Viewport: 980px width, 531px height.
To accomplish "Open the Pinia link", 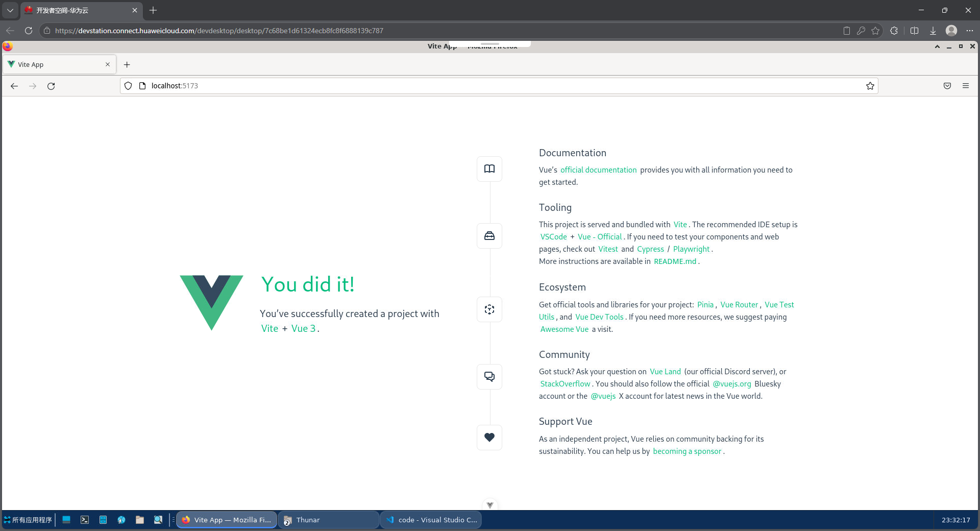I will point(705,305).
